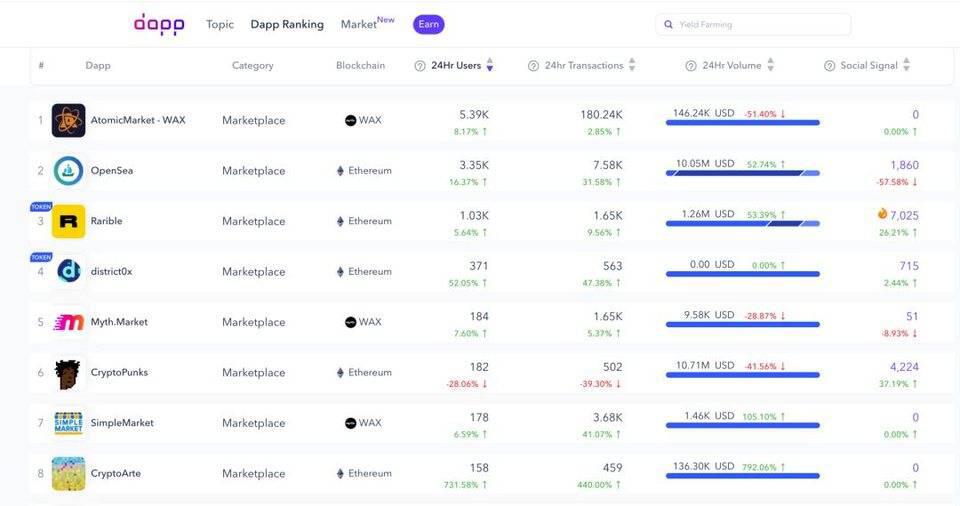Viewport: 960px width, 506px height.
Task: Sort by Social Signal arrows
Action: coord(906,65)
